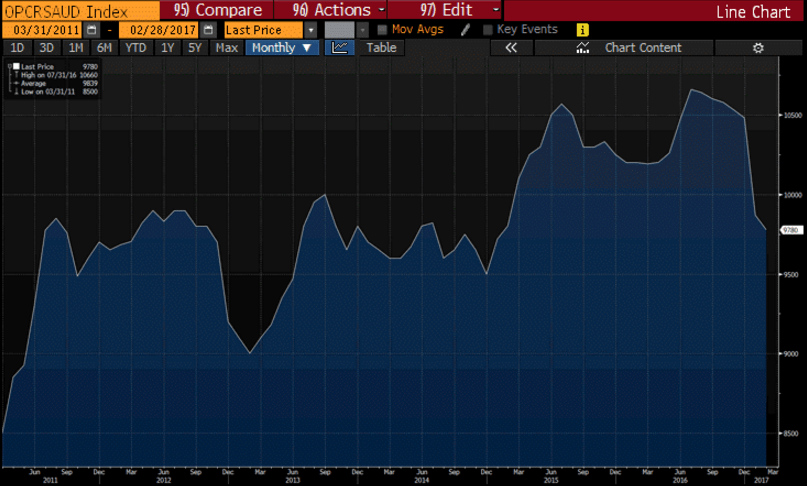The height and width of the screenshot is (486, 807).
Task: Click the end date field 02/28/2017
Action: pos(159,30)
